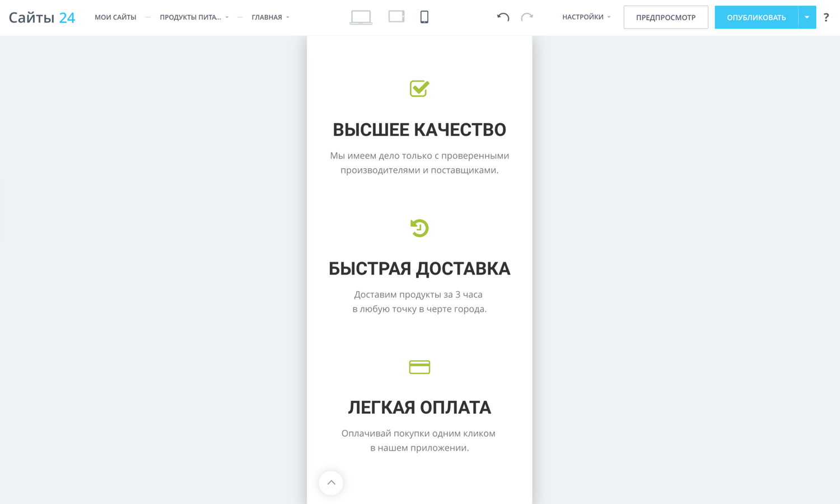840x504 pixels.
Task: Expand the publish options dropdown arrow
Action: (x=807, y=17)
